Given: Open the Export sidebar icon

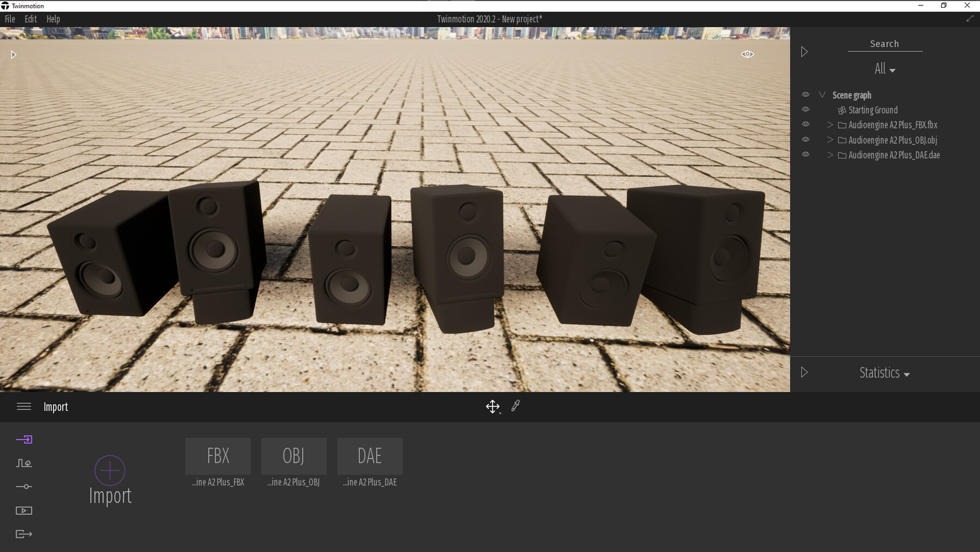Looking at the screenshot, I should [x=24, y=534].
